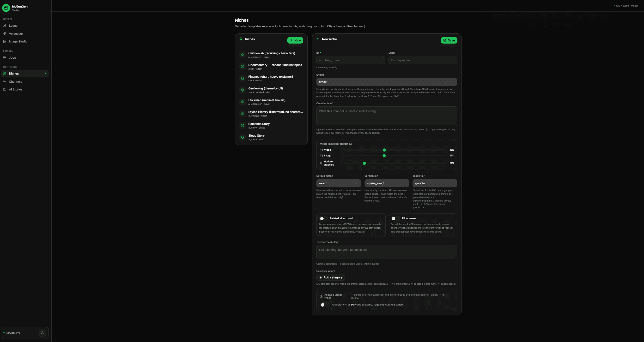Click the Video camera icon in media-mix
The height and width of the screenshot is (342, 644).
(321, 150)
